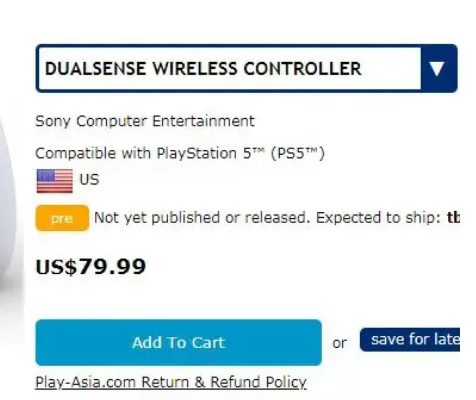This screenshot has height=400, width=476.
Task: Choose save for later button
Action: pyautogui.click(x=410, y=340)
